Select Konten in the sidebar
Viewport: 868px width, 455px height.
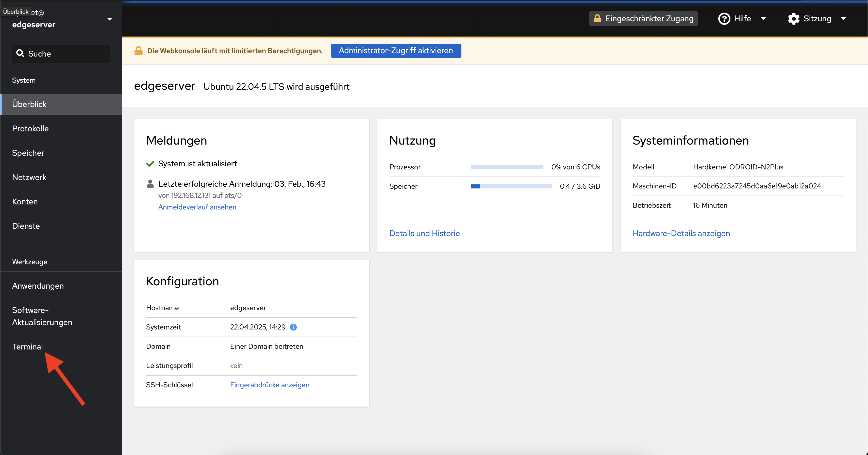(x=61, y=202)
